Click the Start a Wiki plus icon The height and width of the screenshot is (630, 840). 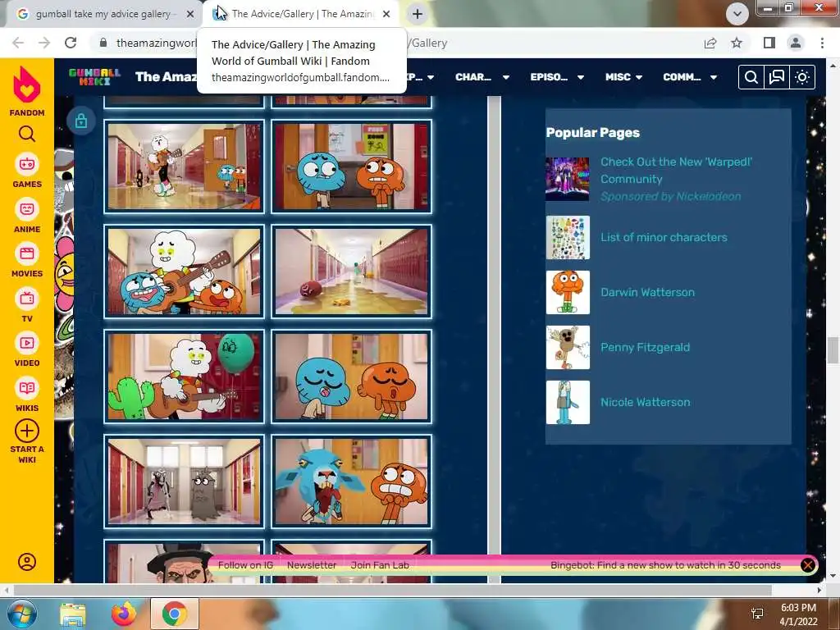(x=27, y=431)
